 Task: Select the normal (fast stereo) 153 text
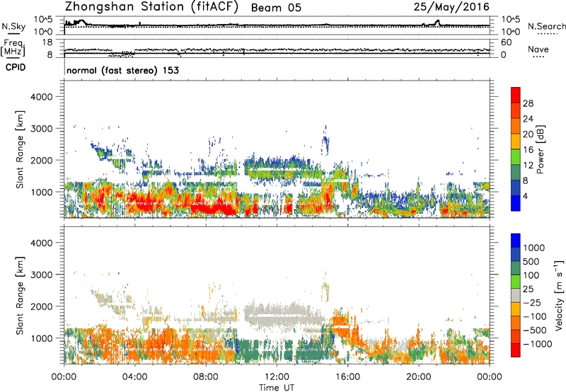(122, 70)
